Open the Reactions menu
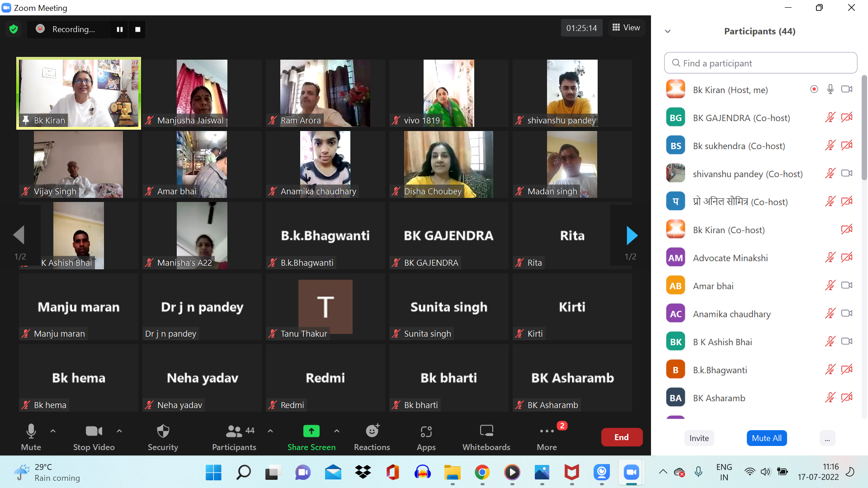This screenshot has height=488, width=868. coord(372,437)
